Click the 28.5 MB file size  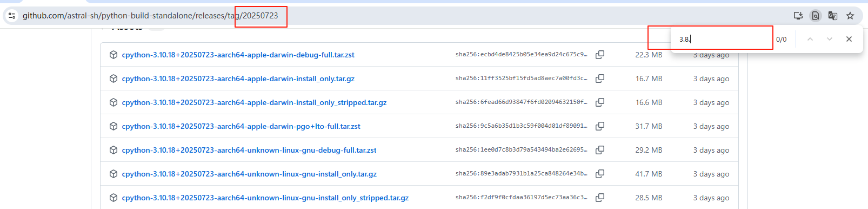click(649, 198)
